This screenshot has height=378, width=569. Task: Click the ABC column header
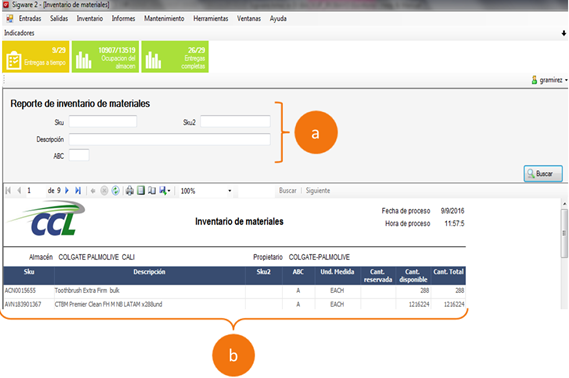tap(298, 275)
